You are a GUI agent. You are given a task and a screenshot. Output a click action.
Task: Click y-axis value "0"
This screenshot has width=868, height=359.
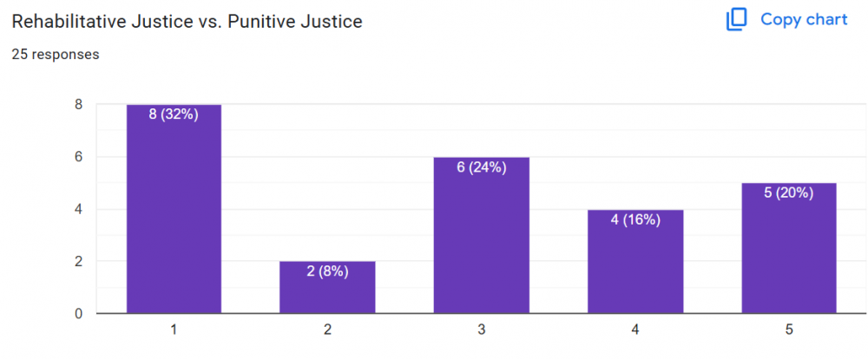coord(78,313)
